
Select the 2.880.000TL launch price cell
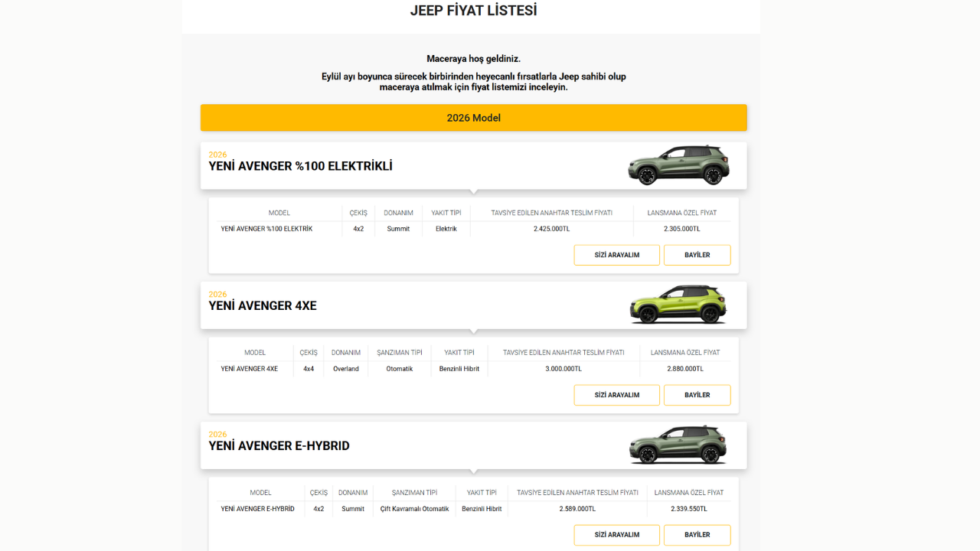tap(685, 369)
